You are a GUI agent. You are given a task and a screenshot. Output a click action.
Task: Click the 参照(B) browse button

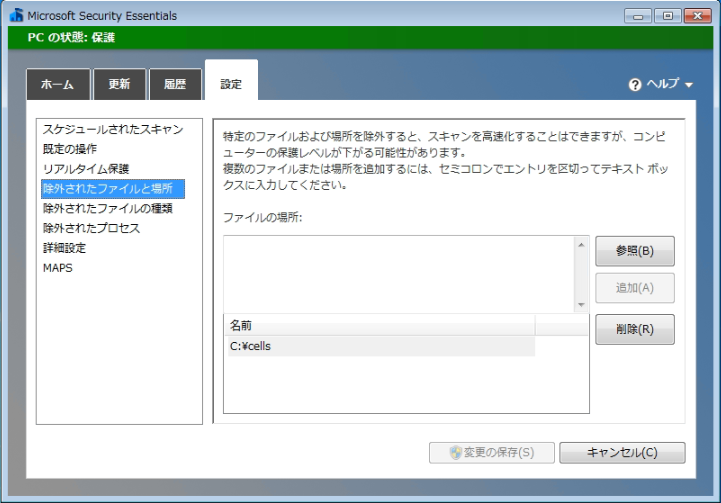tap(635, 251)
